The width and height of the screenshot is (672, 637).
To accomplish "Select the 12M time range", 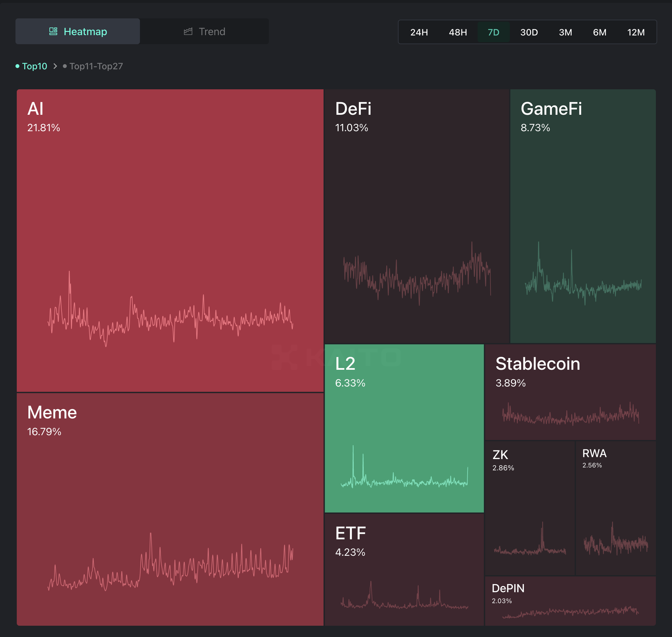I will [636, 32].
